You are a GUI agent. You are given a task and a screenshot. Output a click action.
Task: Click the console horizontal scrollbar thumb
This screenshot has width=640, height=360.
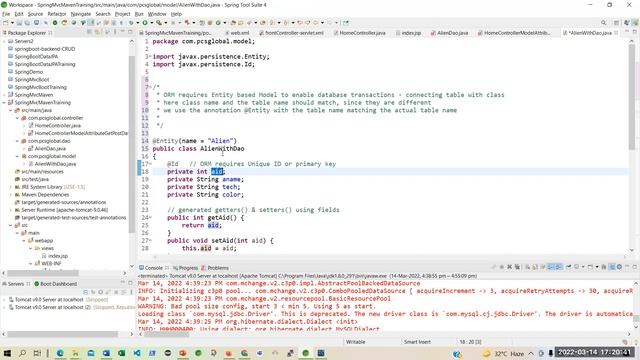[x=167, y=334]
